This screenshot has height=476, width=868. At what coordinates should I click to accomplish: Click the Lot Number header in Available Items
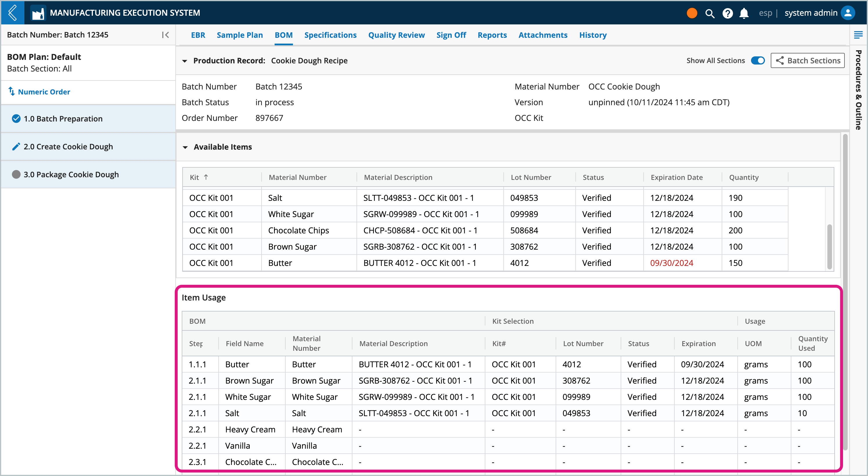[531, 177]
